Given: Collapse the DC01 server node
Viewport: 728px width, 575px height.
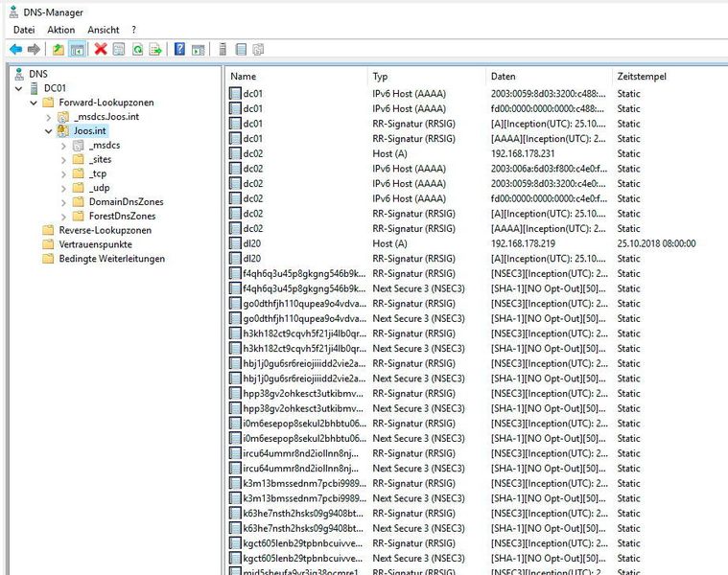Looking at the screenshot, I should click(x=18, y=88).
